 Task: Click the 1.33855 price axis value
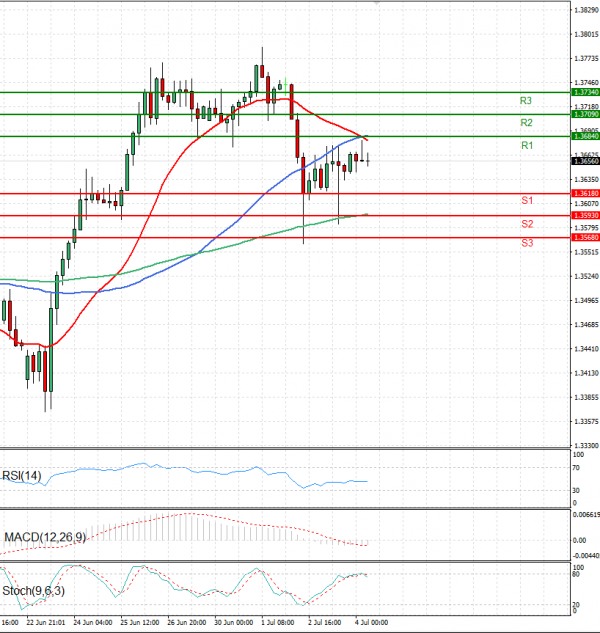(x=586, y=398)
